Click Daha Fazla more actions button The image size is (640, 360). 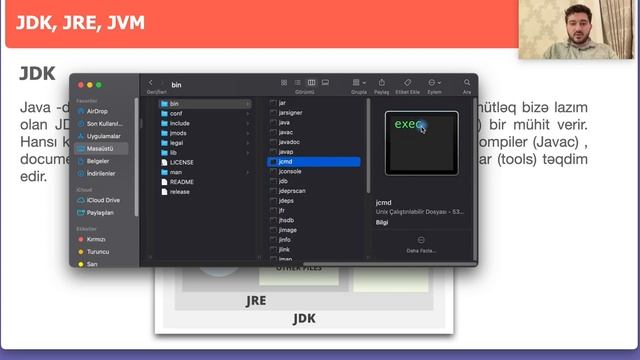[421, 244]
